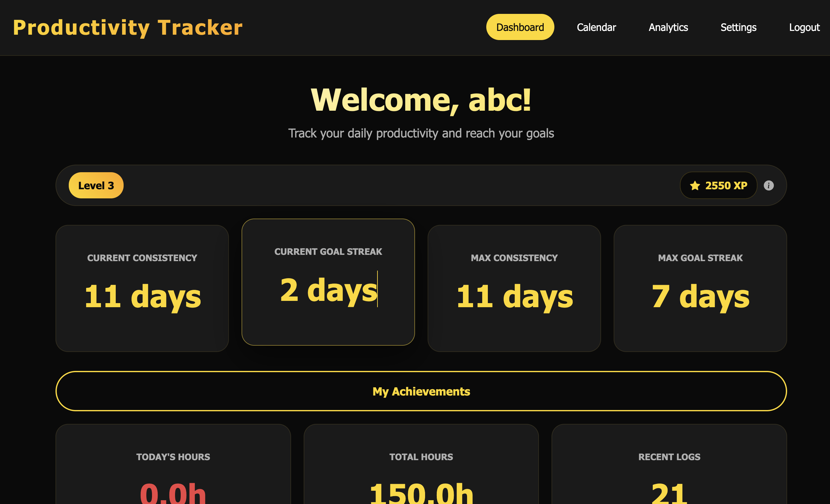
Task: Click the Logout link
Action: pos(804,27)
